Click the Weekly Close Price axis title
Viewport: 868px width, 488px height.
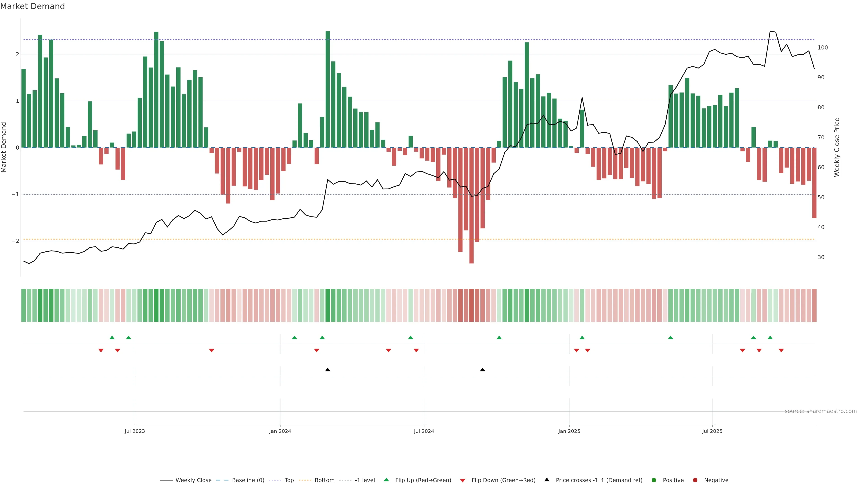coord(837,147)
